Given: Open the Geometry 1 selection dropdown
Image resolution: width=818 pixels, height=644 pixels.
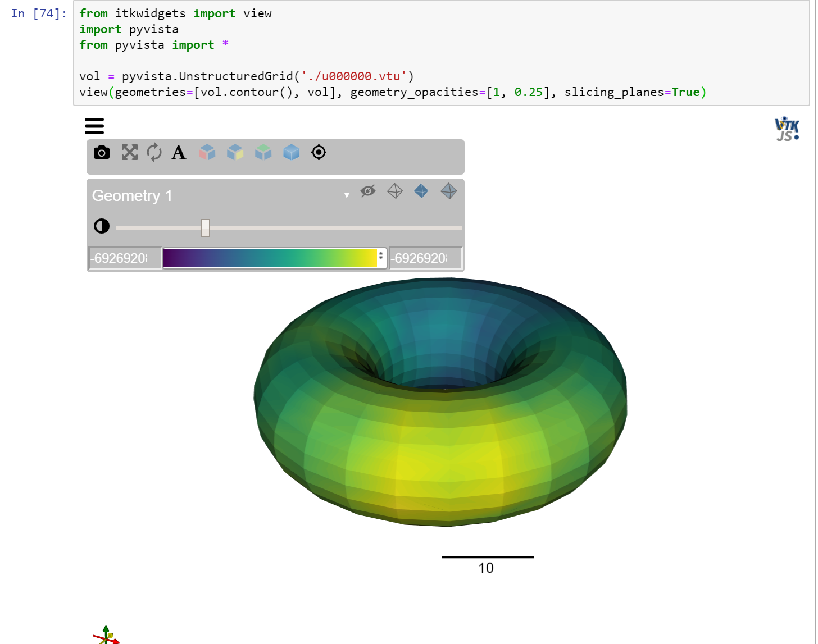Looking at the screenshot, I should pyautogui.click(x=220, y=195).
